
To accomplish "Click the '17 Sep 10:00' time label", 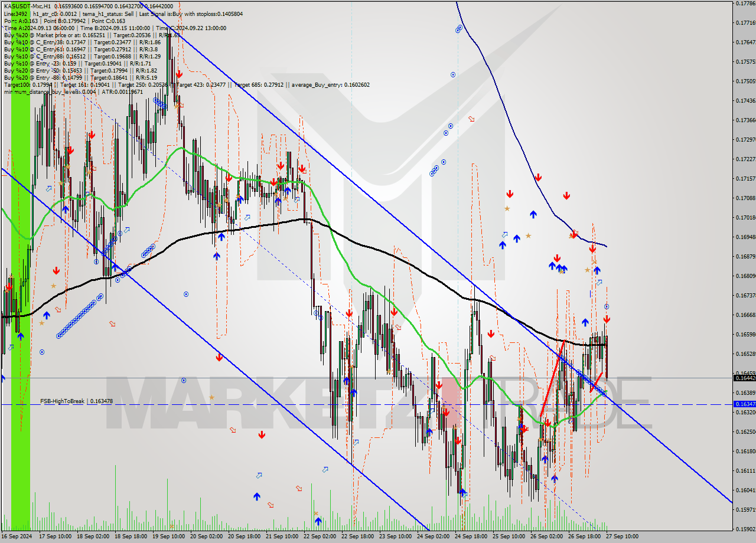I will pos(56,537).
